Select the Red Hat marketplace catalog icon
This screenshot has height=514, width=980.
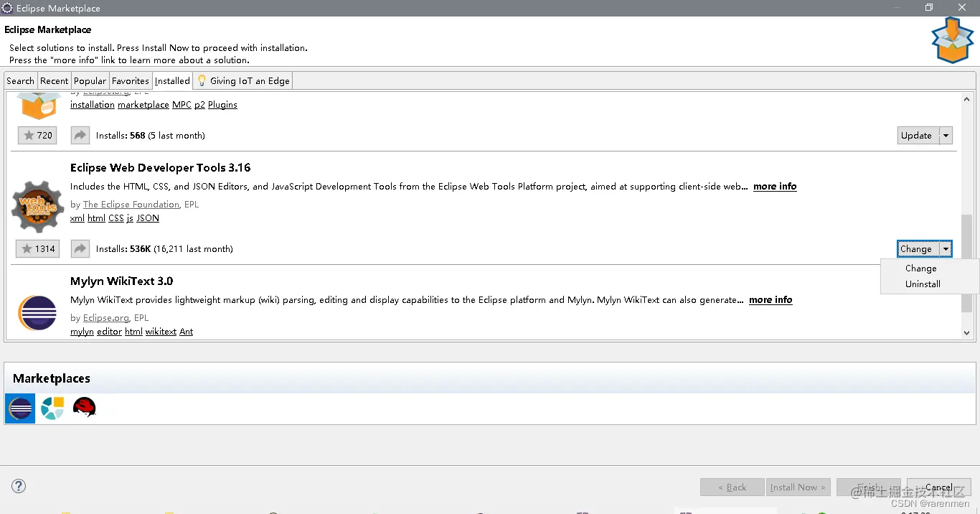coord(85,408)
